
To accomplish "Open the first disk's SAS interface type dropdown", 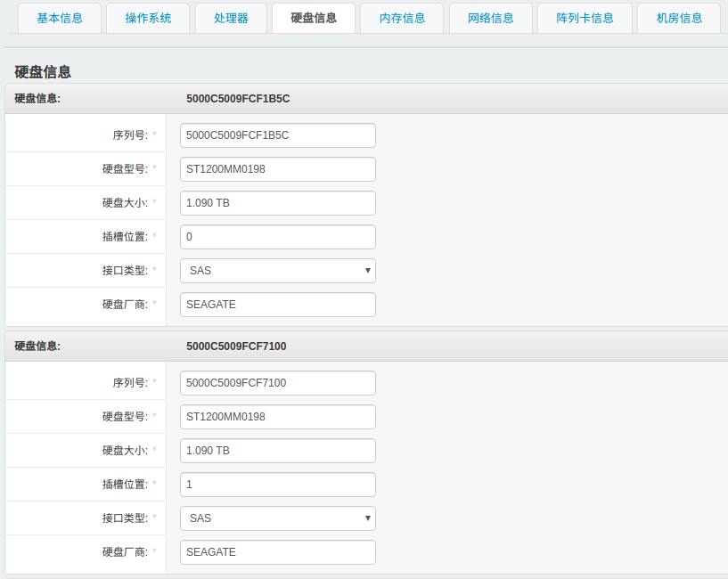I will pos(276,270).
